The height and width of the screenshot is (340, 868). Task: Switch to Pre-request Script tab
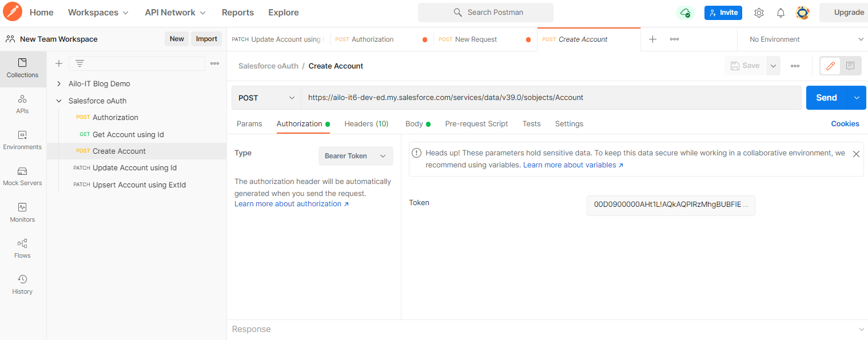(476, 124)
